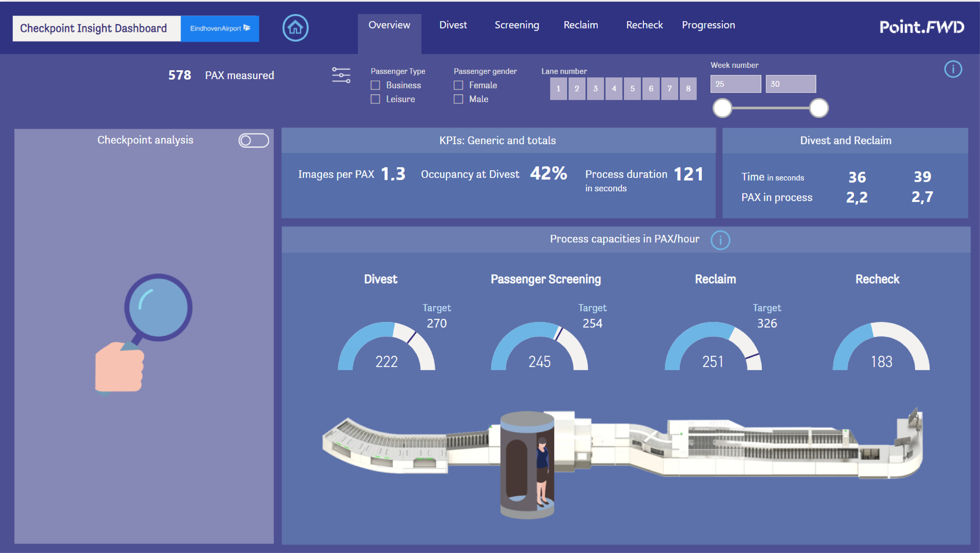Viewport: 980px width, 553px height.
Task: Click the body scanner in lane illustration
Action: (527, 465)
